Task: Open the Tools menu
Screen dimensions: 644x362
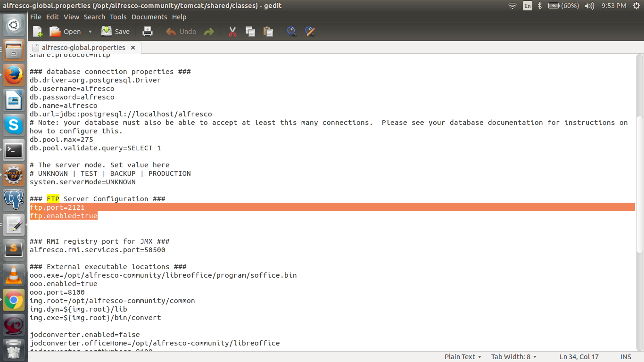Action: click(x=118, y=16)
